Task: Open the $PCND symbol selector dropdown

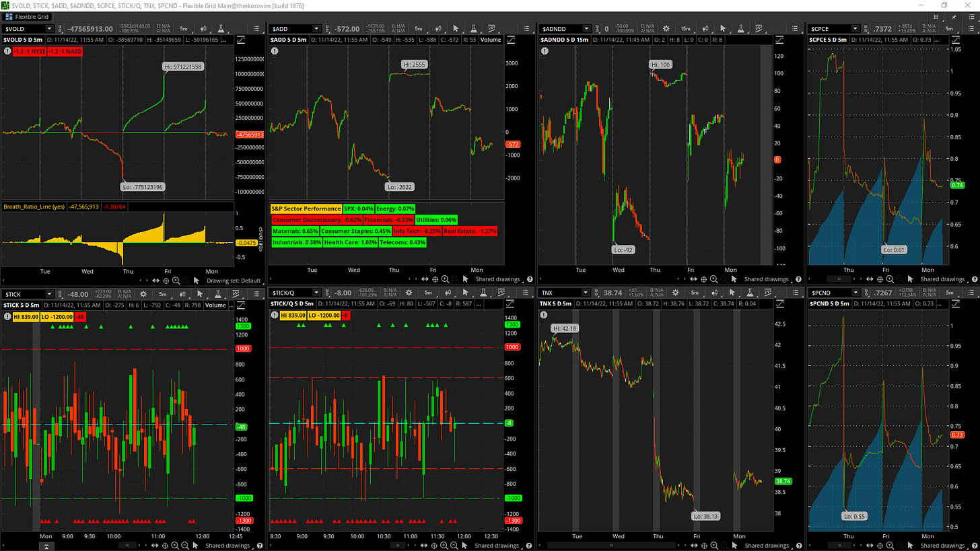Action: [856, 294]
